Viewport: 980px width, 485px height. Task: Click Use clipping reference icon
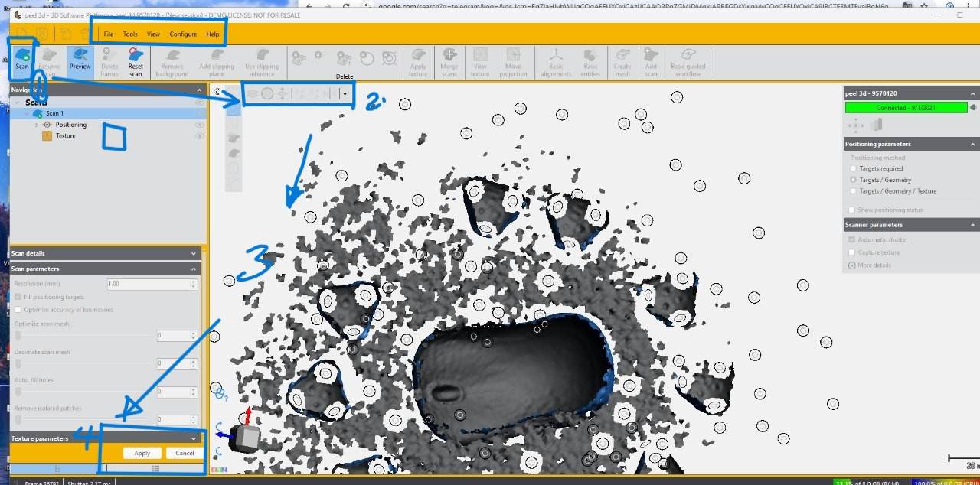262,63
